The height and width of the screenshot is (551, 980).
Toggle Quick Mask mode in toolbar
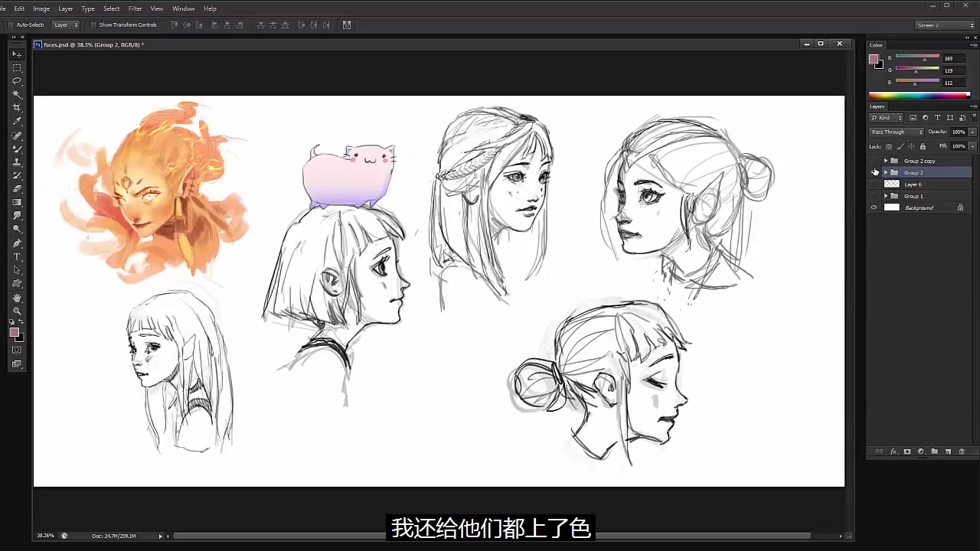point(17,350)
